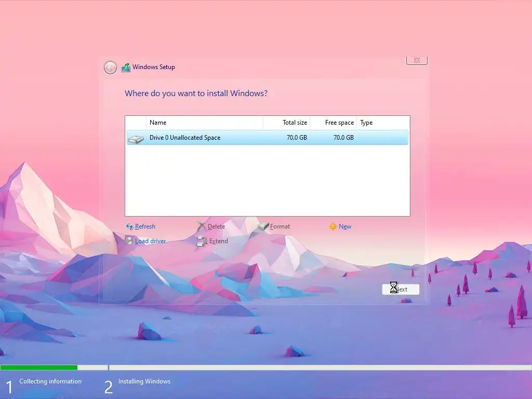
Task: Click the hard drive icon for Drive 0
Action: click(x=136, y=138)
